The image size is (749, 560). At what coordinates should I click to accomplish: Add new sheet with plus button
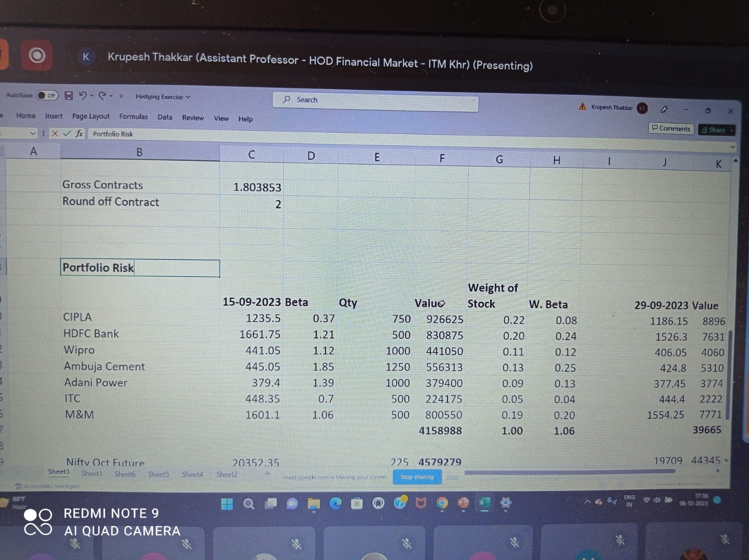(x=268, y=474)
